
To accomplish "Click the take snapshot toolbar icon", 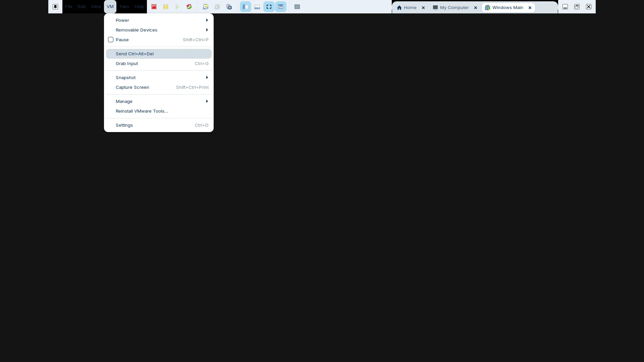I will point(206,7).
